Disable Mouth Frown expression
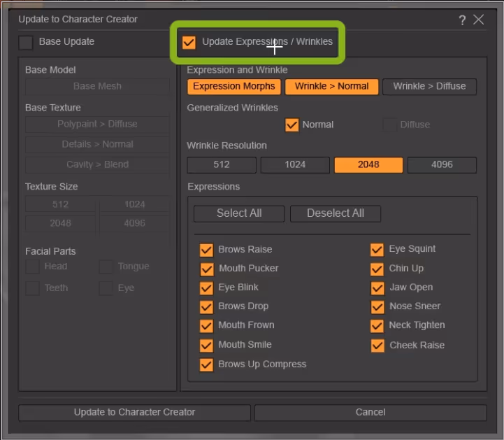Viewport: 504px width, 440px height. pyautogui.click(x=206, y=326)
